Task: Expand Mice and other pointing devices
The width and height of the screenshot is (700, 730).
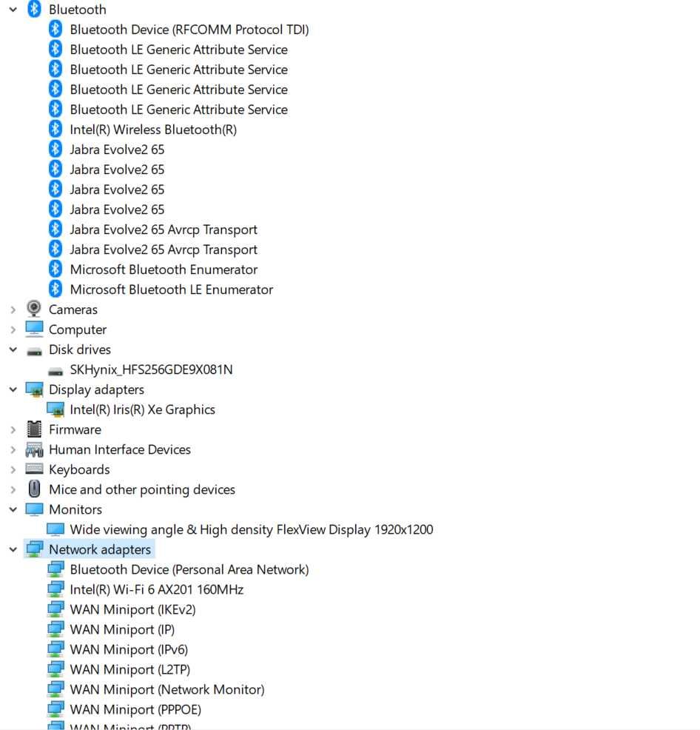Action: pos(13,490)
